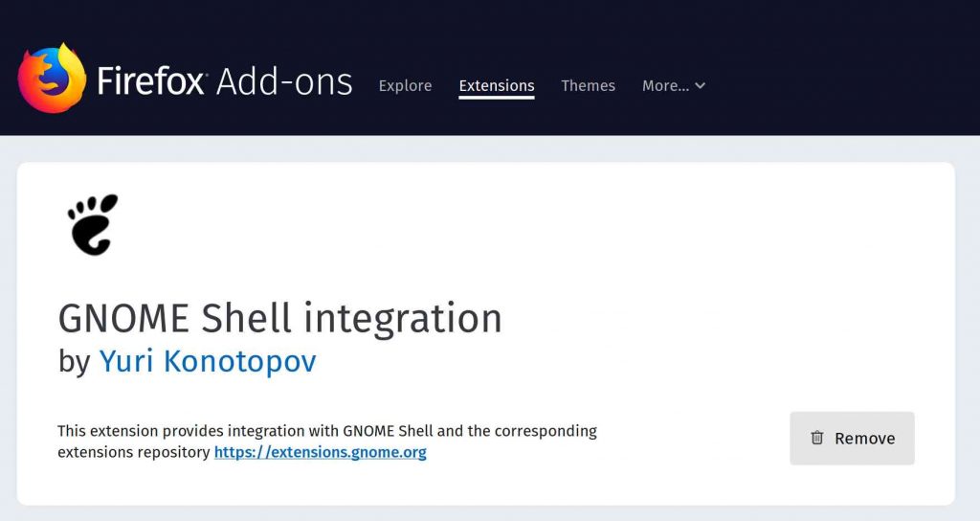
Task: Click the trash icon in the Remove button
Action: [817, 438]
